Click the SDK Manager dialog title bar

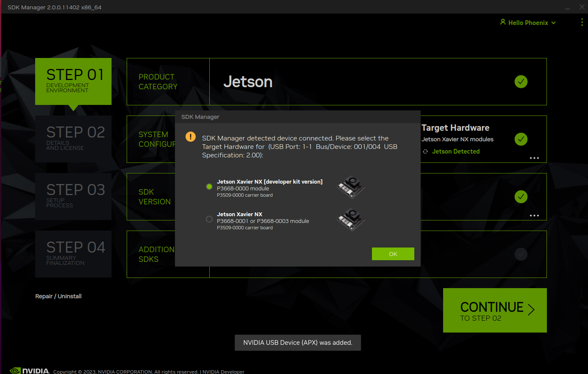tap(298, 117)
